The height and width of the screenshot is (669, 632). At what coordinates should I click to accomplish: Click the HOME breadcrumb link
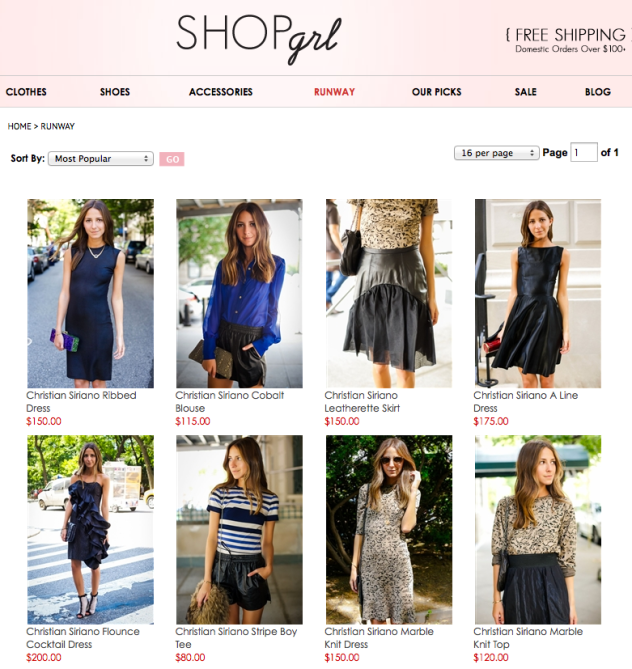pos(19,126)
